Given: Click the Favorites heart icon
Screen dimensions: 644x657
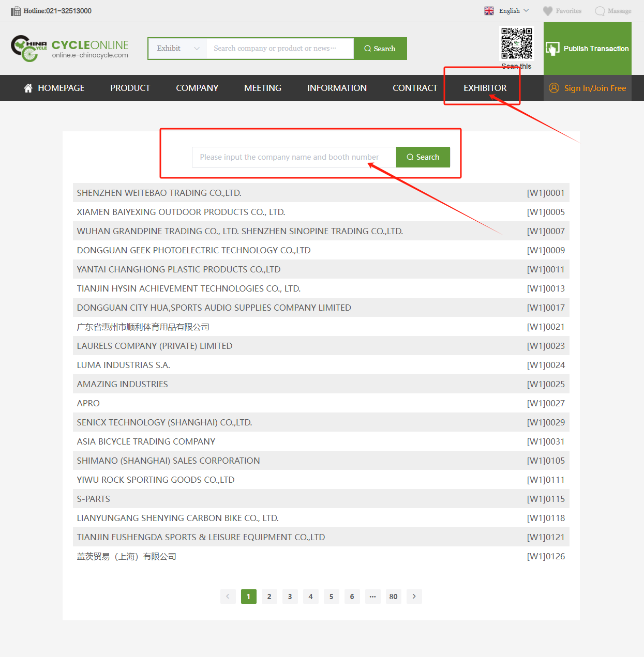Looking at the screenshot, I should pyautogui.click(x=548, y=11).
